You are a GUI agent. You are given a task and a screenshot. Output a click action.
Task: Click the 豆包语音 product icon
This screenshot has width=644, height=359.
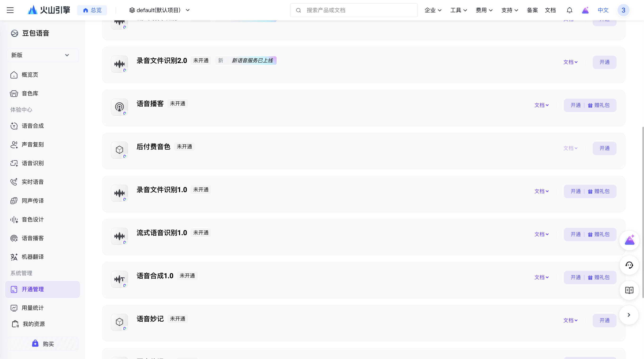pyautogui.click(x=14, y=33)
